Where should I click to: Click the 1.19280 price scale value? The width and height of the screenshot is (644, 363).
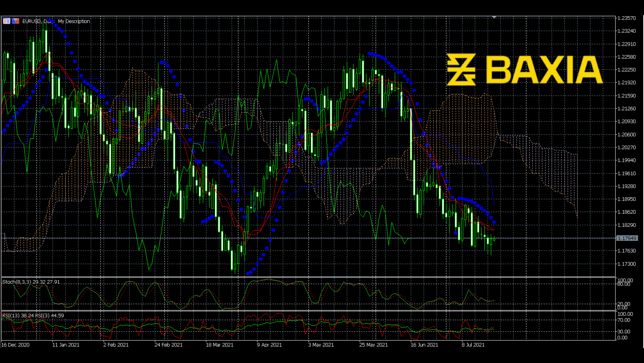[626, 186]
